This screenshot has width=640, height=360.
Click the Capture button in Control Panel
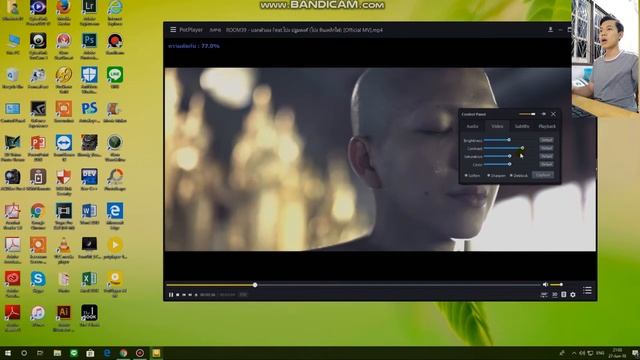coord(543,175)
